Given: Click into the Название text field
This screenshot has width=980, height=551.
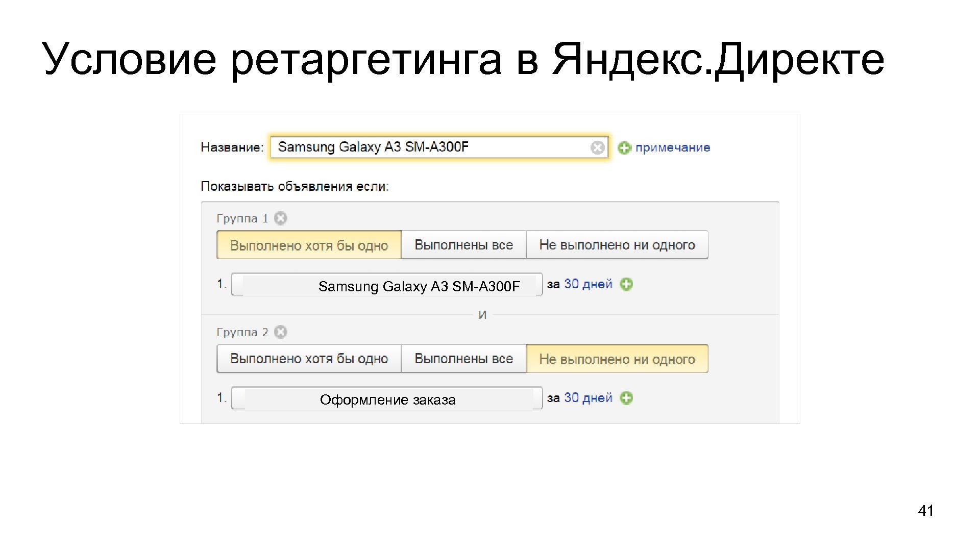Looking at the screenshot, I should (429, 147).
